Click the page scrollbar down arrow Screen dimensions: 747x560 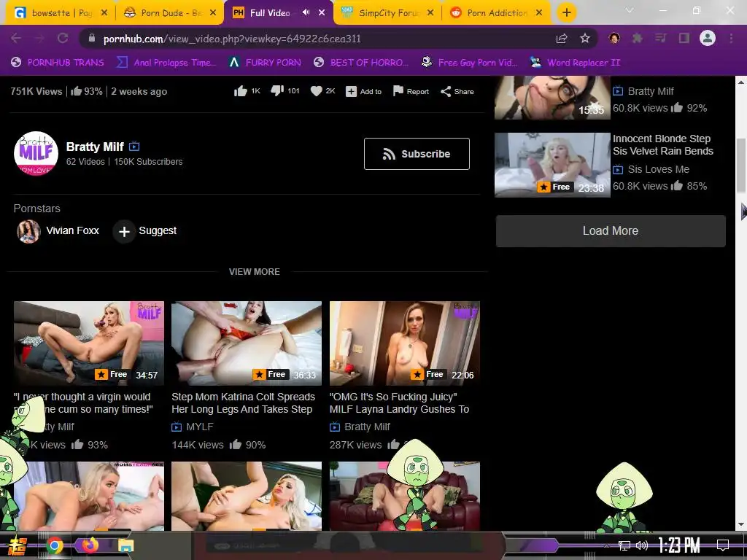(x=741, y=525)
